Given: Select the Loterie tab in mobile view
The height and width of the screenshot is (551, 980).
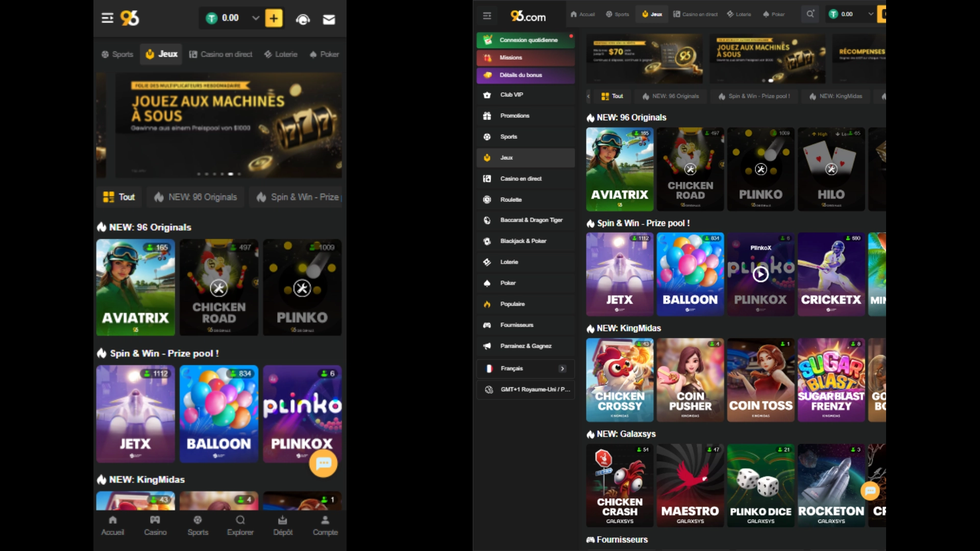Looking at the screenshot, I should 281,54.
